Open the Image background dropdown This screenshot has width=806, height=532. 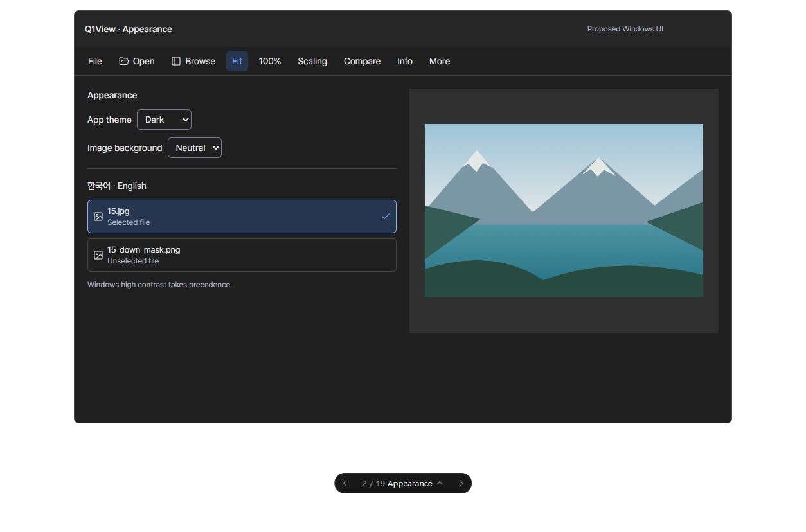point(195,148)
